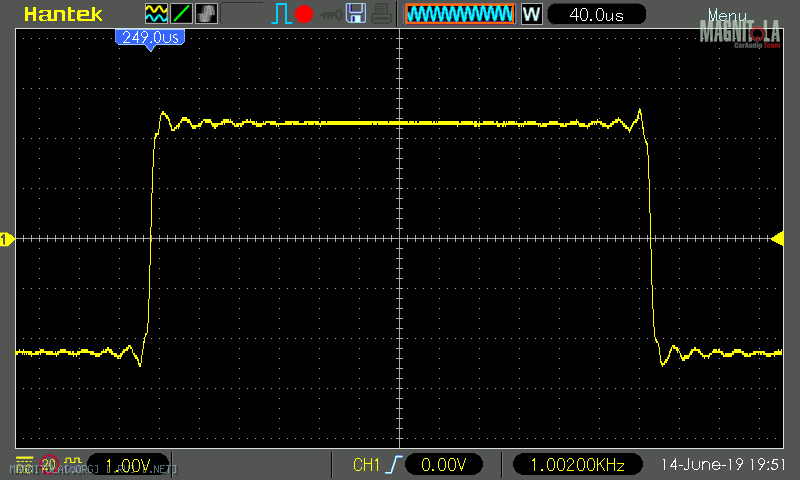Click the 20 bandwidth limit icon
Screen dimensions: 800x480
point(49,464)
